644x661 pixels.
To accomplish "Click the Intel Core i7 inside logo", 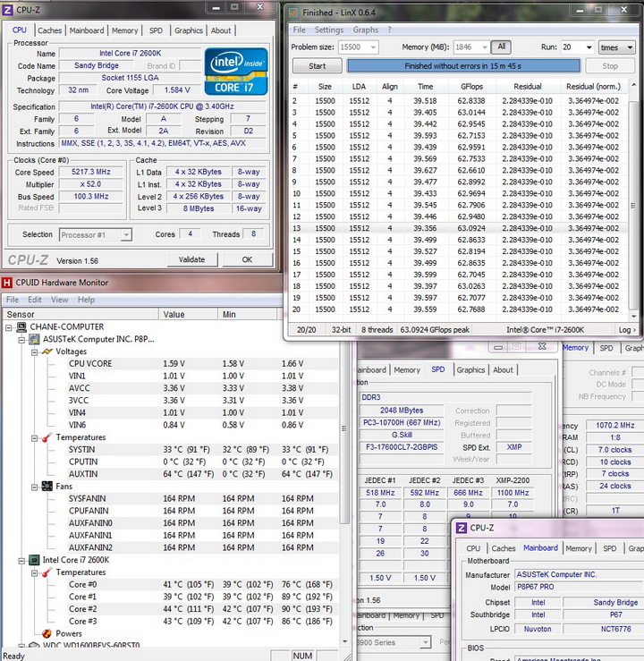I will pos(236,72).
